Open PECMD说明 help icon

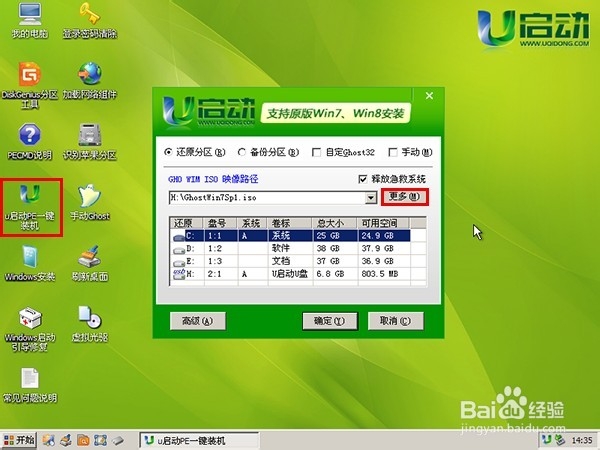[x=30, y=142]
